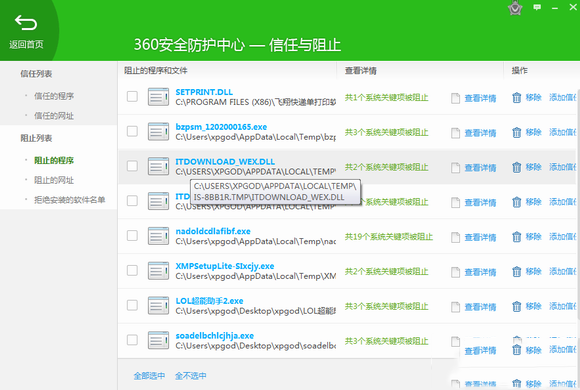This screenshot has height=390, width=580.
Task: Tick the checkbox for highlighted ITDOWNLOAD_WEX.DLL row
Action: point(132,166)
